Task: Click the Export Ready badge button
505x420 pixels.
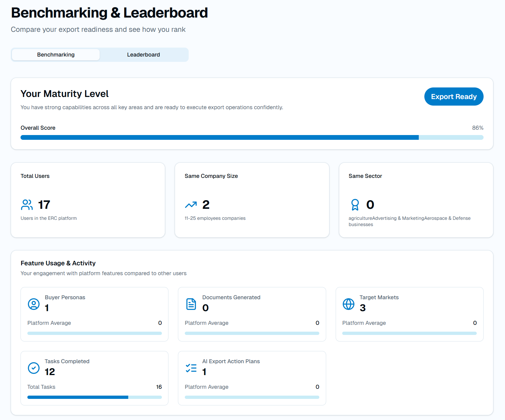Action: [x=454, y=97]
